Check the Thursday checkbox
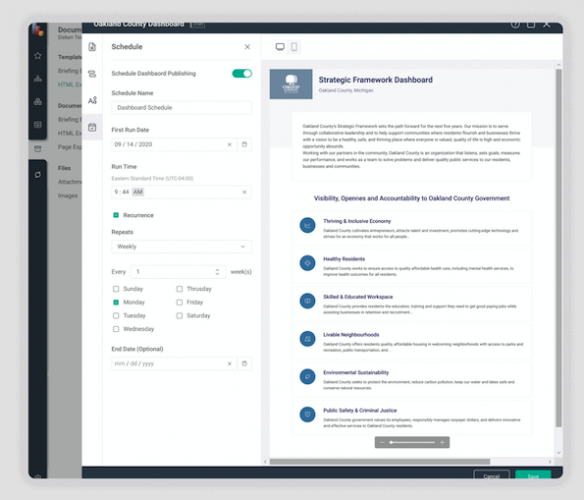The width and height of the screenshot is (584, 500). (x=180, y=289)
